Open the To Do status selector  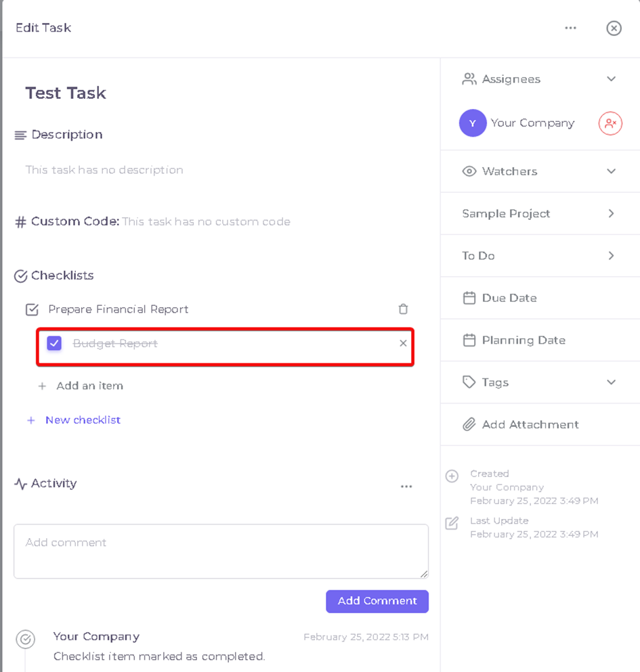pyautogui.click(x=540, y=256)
